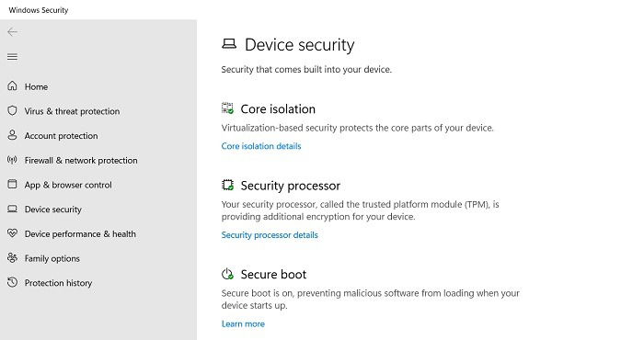Click the shield icon for Virus protection

pyautogui.click(x=12, y=111)
